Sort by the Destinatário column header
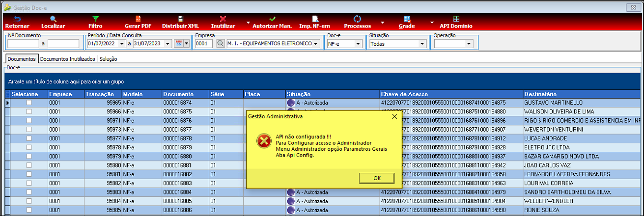The height and width of the screenshot is (216, 644). (x=582, y=94)
